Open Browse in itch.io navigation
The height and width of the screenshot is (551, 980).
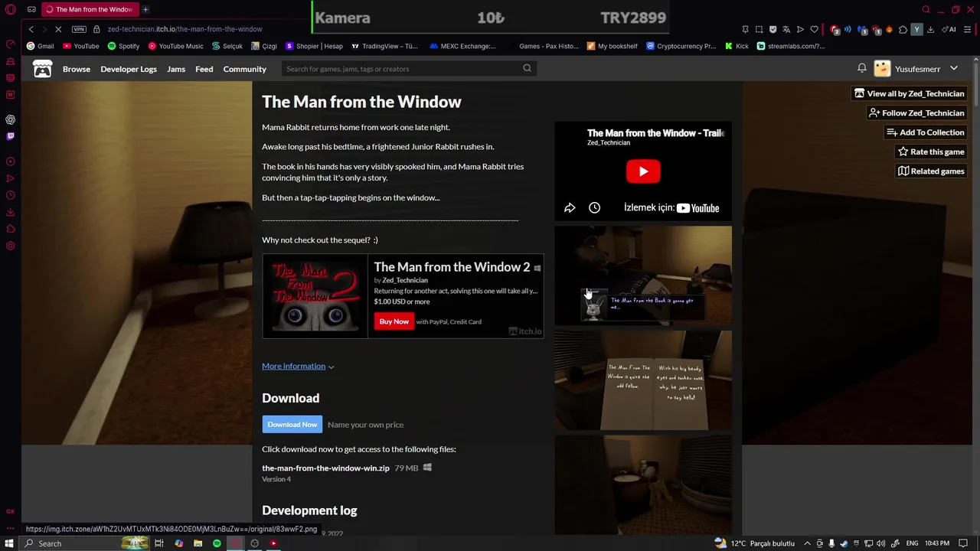(x=77, y=69)
